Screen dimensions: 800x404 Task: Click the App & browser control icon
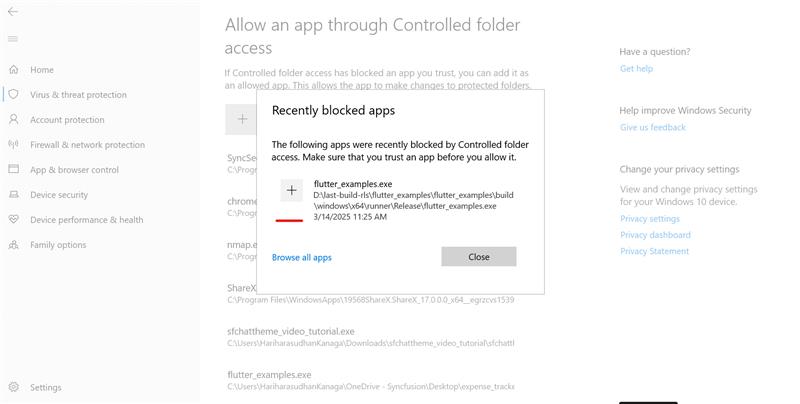click(13, 170)
